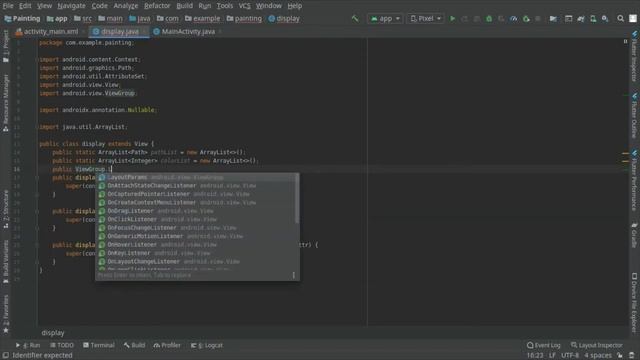
Task: Open the Project Structure toolbar icon
Action: 553,19
